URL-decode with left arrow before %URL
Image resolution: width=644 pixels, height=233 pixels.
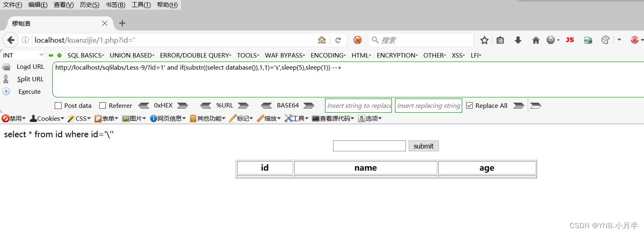point(206,105)
